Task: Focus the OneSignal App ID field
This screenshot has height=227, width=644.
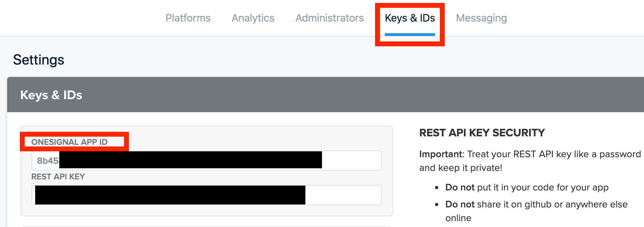Action: point(206,160)
